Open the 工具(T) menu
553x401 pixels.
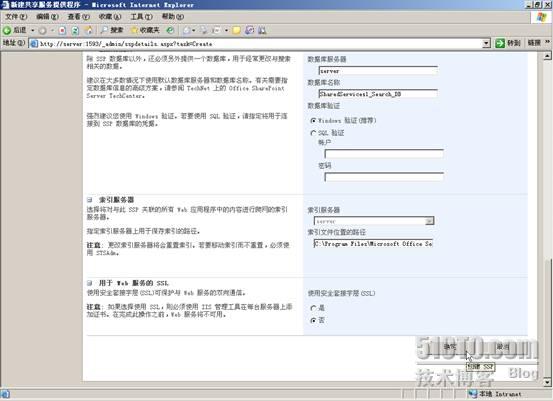141,17
